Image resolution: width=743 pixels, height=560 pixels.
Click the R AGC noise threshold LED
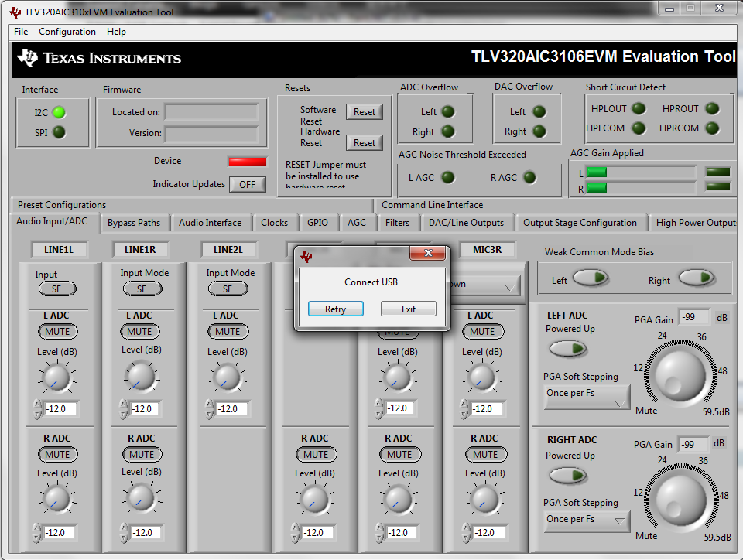529,178
